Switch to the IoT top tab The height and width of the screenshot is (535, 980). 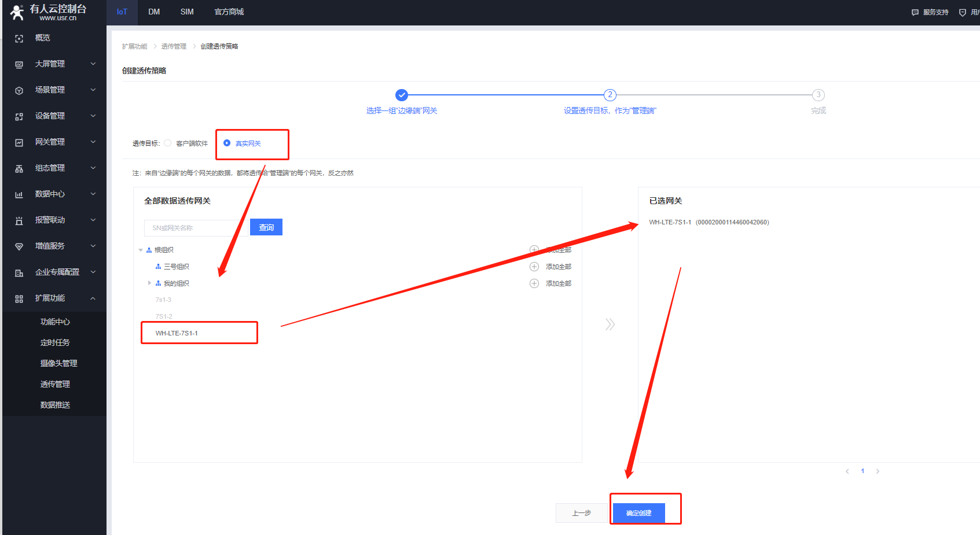[122, 12]
